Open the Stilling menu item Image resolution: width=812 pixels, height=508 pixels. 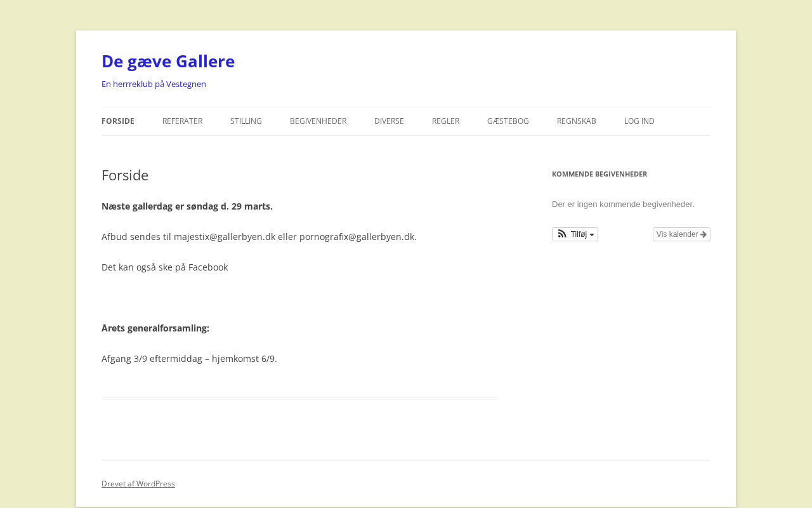(246, 121)
